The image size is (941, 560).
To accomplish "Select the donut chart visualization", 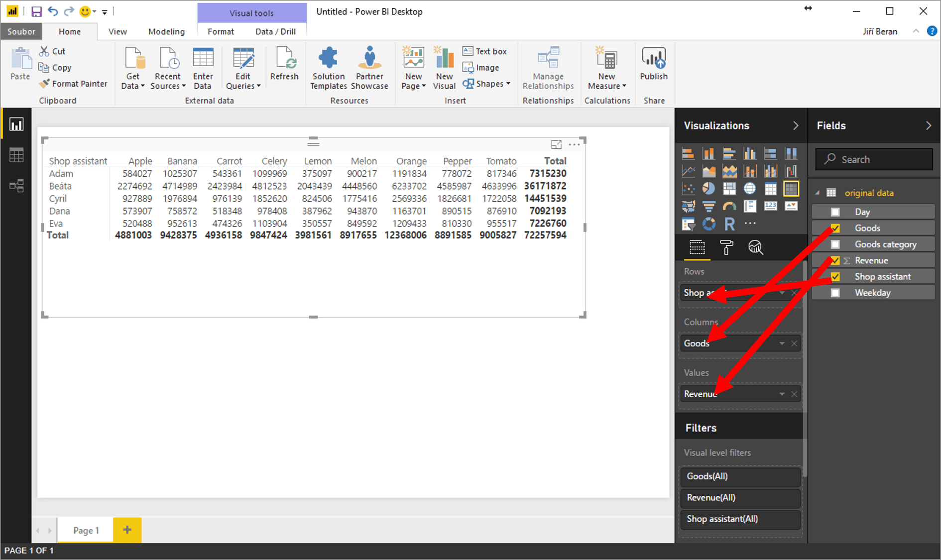I will coord(708,224).
